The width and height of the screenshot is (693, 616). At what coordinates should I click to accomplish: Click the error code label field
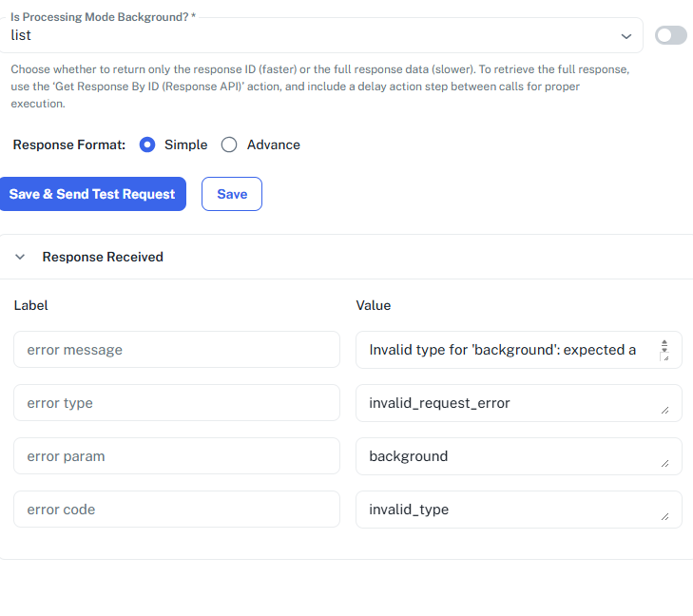[177, 510]
